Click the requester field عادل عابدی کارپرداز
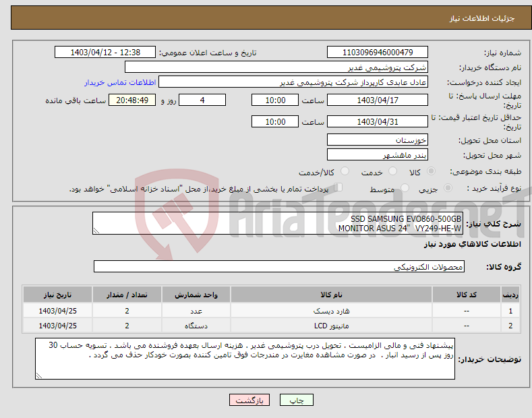 pyautogui.click(x=293, y=82)
